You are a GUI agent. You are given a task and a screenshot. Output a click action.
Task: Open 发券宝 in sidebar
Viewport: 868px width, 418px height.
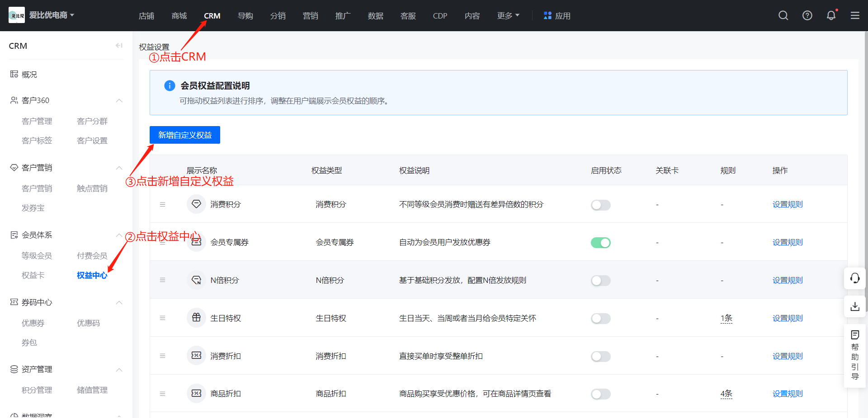click(33, 208)
